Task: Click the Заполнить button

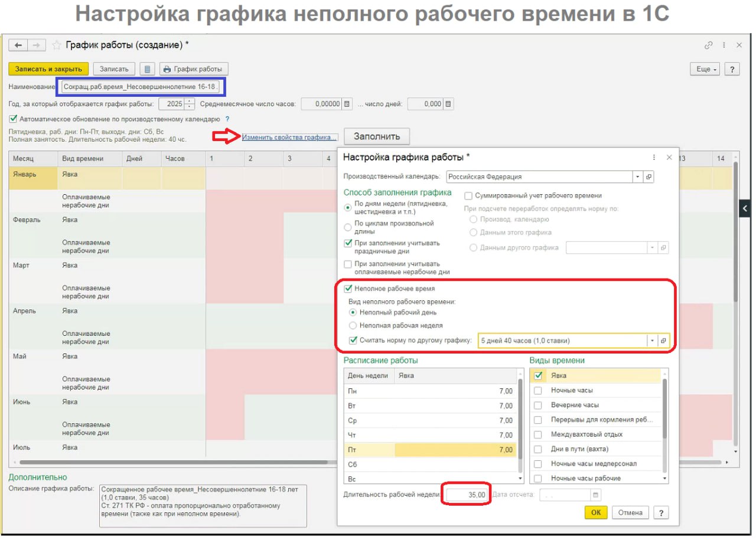Action: [x=377, y=136]
